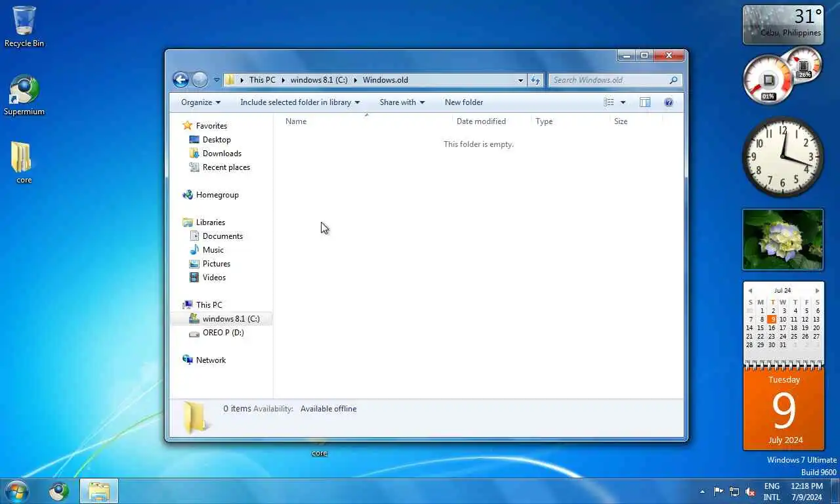Open Include selected folder in library menu
Screen dimensions: 840x504
pyautogui.click(x=300, y=102)
